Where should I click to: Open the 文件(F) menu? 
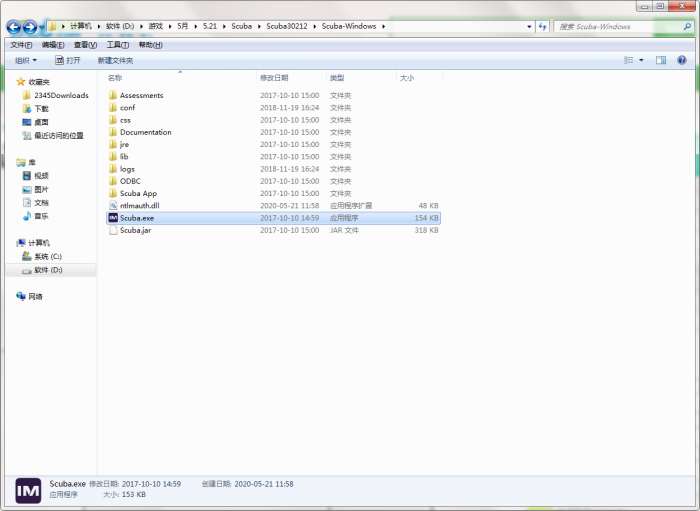(x=21, y=45)
